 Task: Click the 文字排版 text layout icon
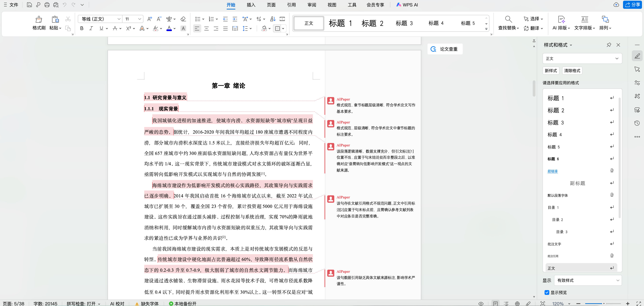584,23
